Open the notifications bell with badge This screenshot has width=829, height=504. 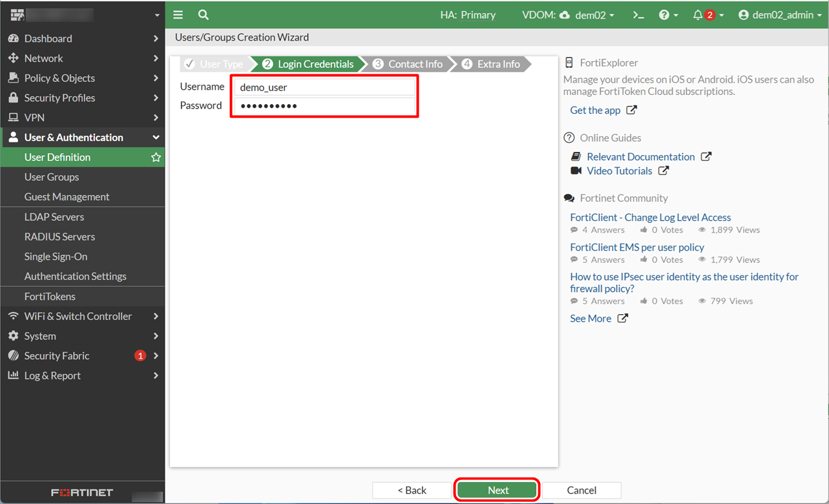pos(708,15)
